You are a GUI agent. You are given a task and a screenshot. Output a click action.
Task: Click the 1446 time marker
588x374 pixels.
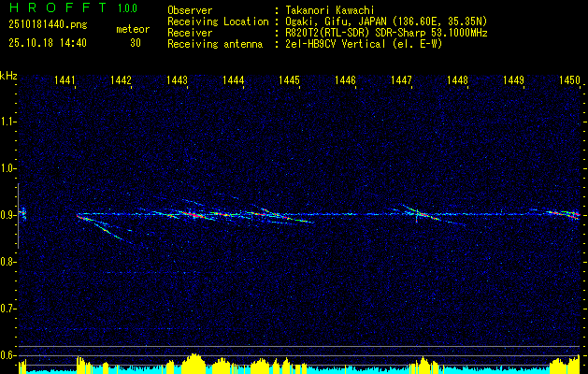tap(345, 79)
